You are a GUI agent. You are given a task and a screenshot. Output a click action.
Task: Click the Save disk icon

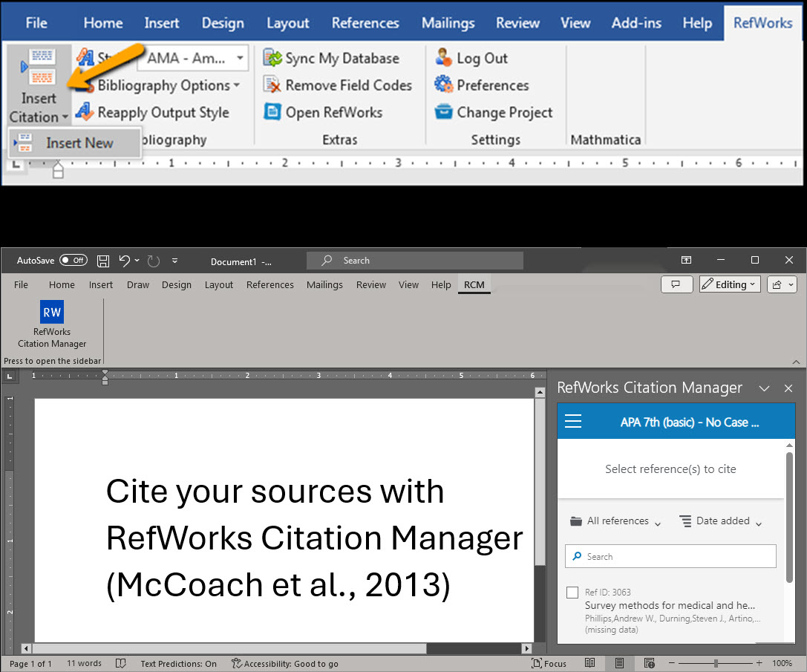tap(103, 261)
